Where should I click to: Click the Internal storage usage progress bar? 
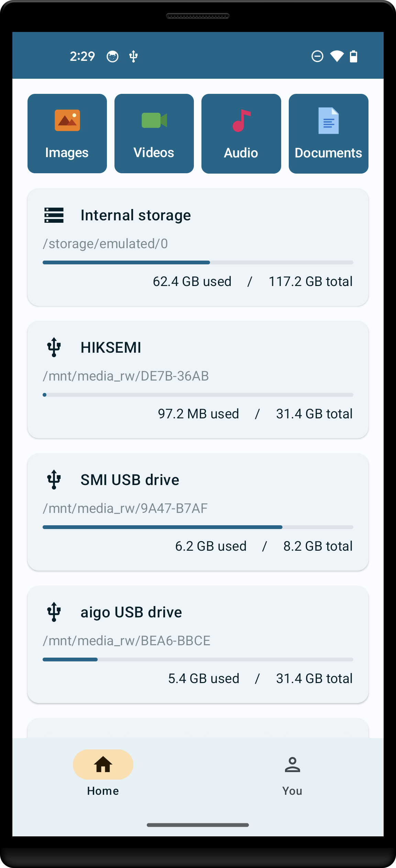click(198, 263)
